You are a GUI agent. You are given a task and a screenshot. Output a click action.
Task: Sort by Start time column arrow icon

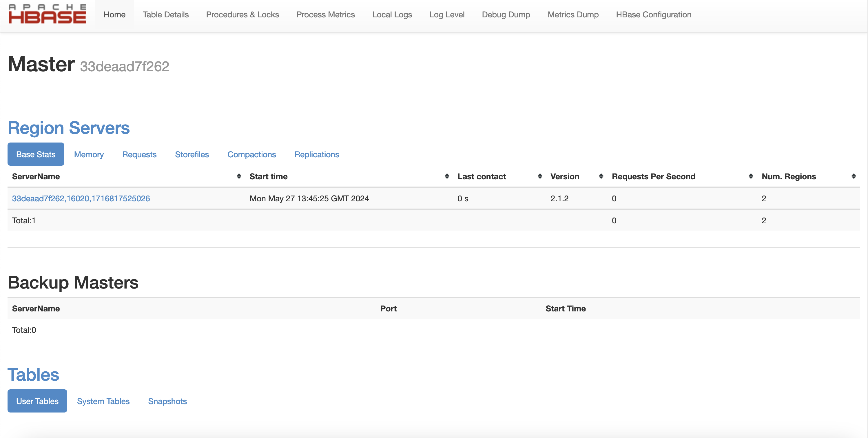[x=447, y=176]
